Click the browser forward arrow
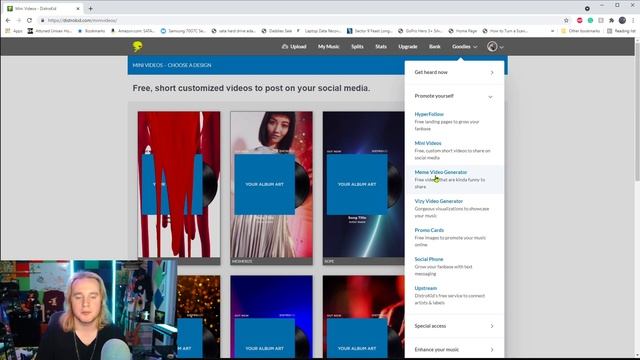The image size is (640, 360). [19, 20]
